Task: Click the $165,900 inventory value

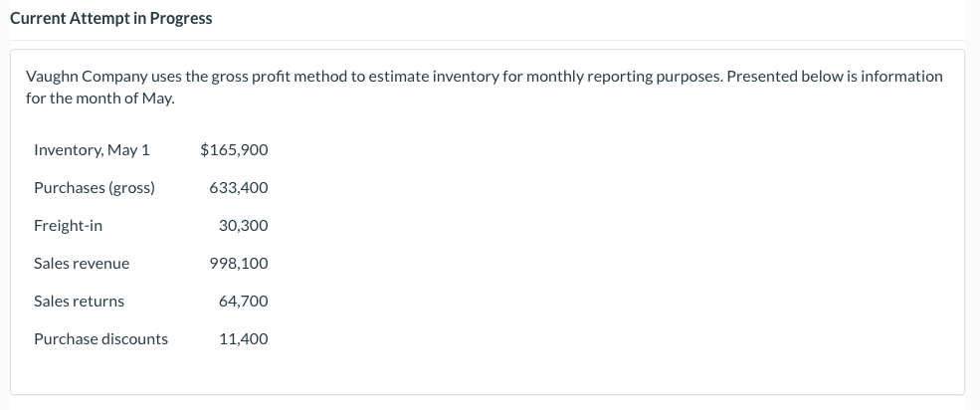Action: coord(234,150)
